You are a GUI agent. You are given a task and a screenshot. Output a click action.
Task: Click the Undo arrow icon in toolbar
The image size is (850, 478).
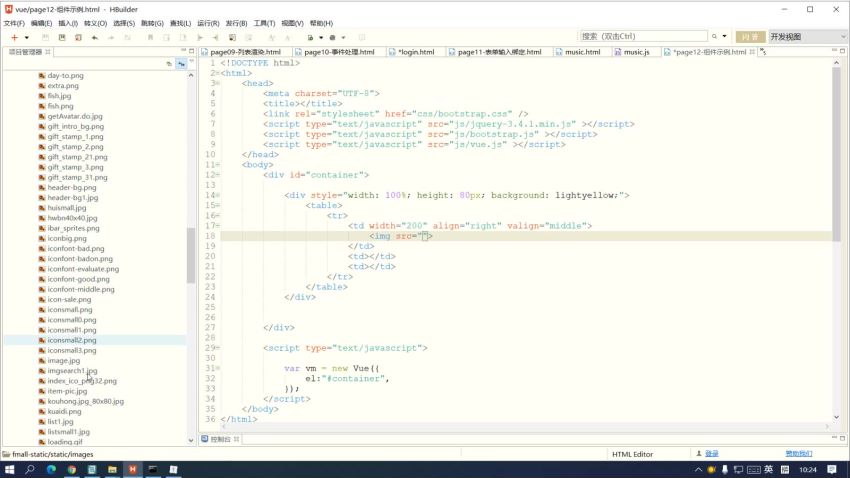[95, 37]
